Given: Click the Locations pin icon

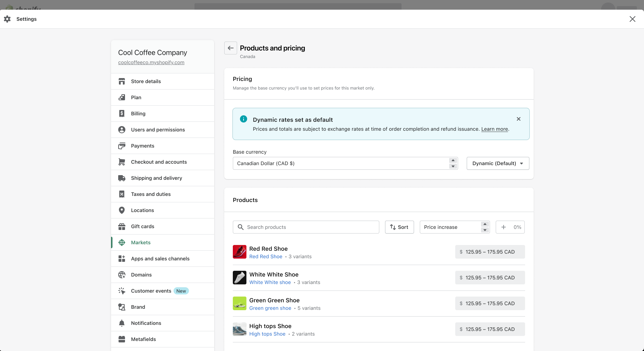Looking at the screenshot, I should tap(122, 210).
